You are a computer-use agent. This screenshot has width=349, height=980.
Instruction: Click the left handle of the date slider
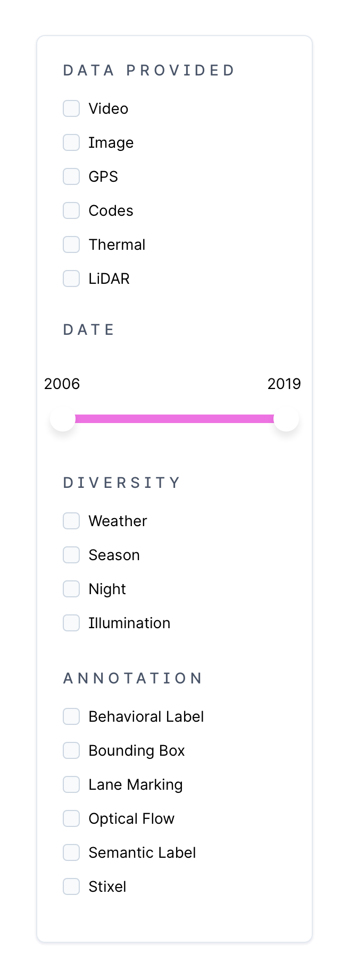tap(62, 419)
